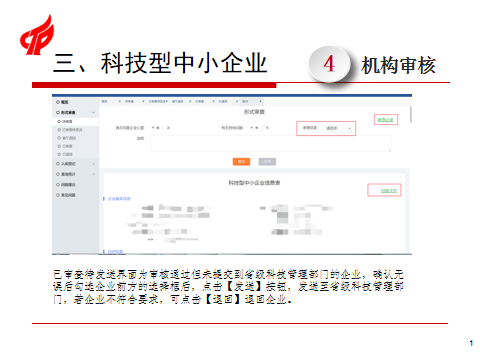The image size is (480, 360).
Task: Click the circle icon beside 问题建议
Action: [x=58, y=184]
